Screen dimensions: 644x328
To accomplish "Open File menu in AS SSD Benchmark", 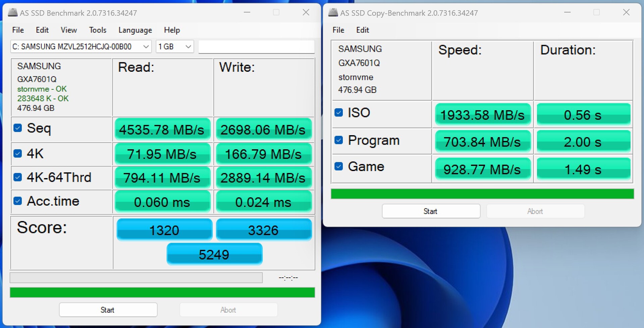I will (18, 30).
